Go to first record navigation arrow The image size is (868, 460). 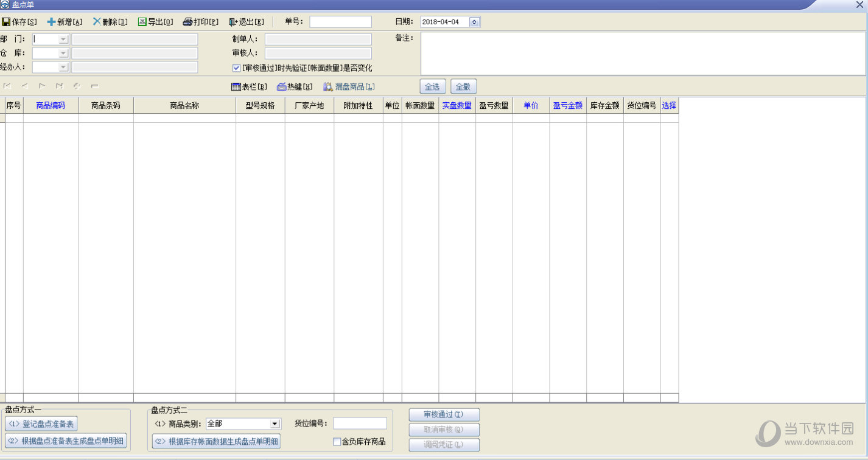click(7, 86)
